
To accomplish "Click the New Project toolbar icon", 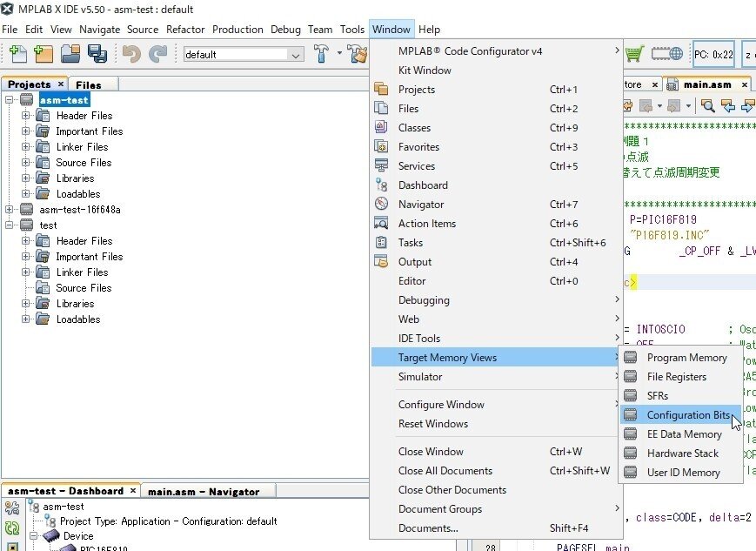I will pos(43,54).
